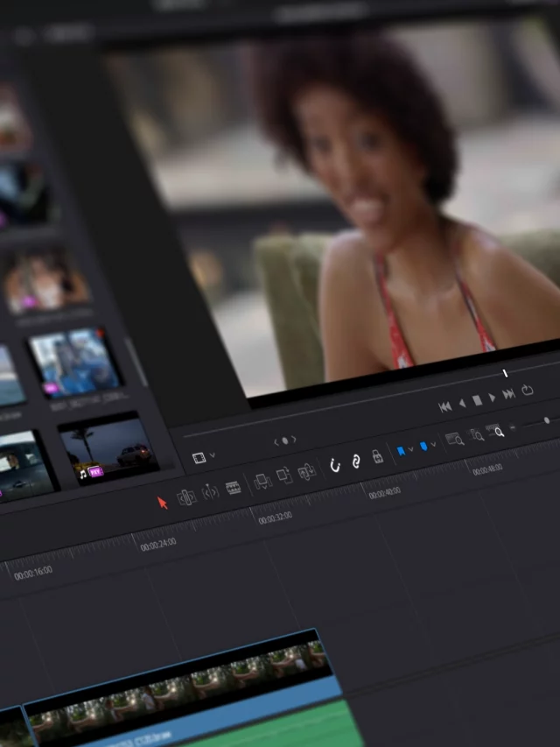Play the timeline in reverse
Viewport: 560px width, 747px height.
click(462, 404)
